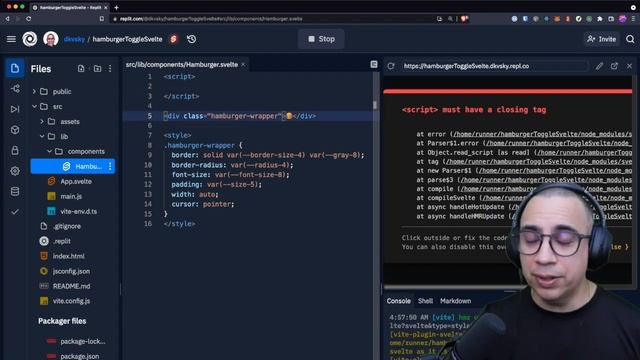Click the hamburgerToggleSvelte repl name
The image size is (640, 360).
pos(127,39)
